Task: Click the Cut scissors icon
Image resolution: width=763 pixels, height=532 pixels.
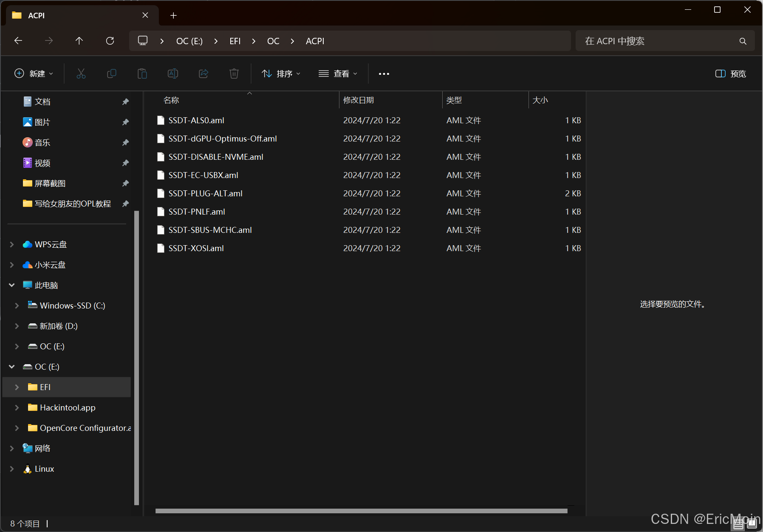Action: pyautogui.click(x=81, y=74)
